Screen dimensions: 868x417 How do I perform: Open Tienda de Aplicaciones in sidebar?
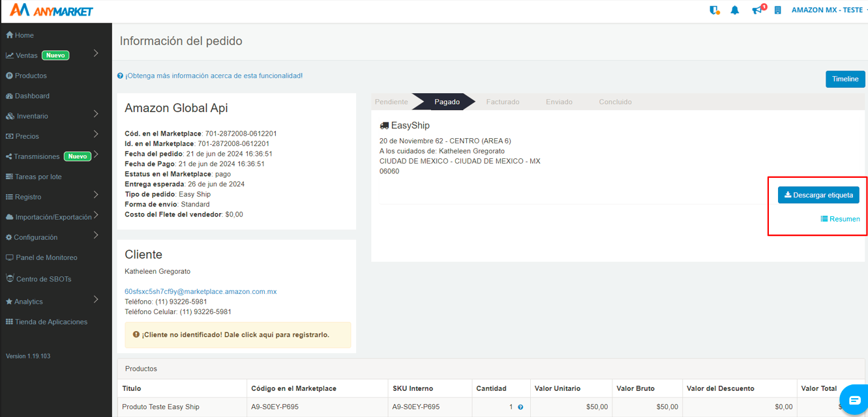(46, 322)
